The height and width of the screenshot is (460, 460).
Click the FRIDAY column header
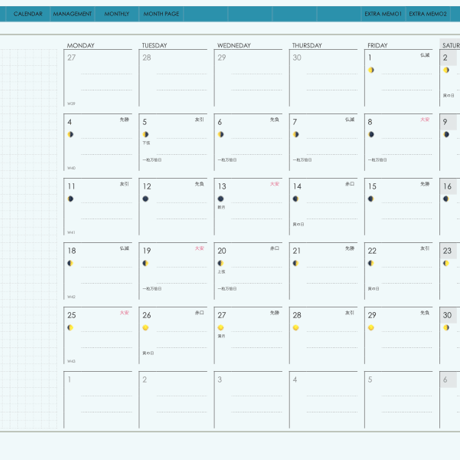coord(378,45)
